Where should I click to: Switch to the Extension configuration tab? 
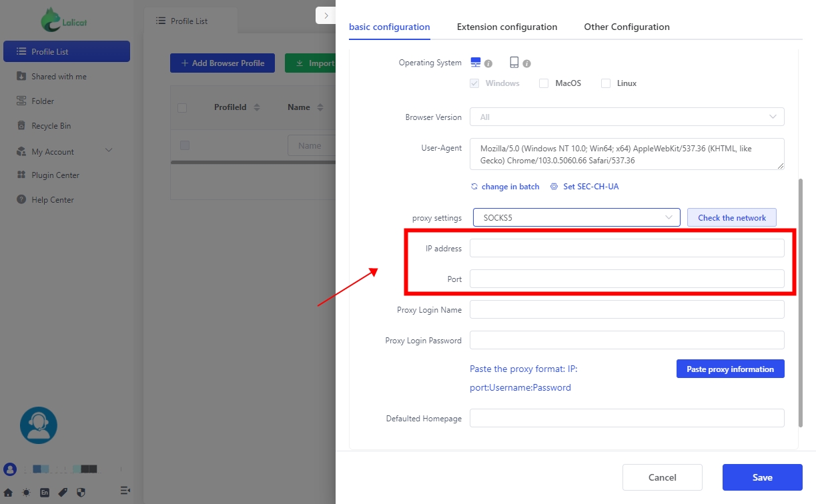click(x=506, y=27)
